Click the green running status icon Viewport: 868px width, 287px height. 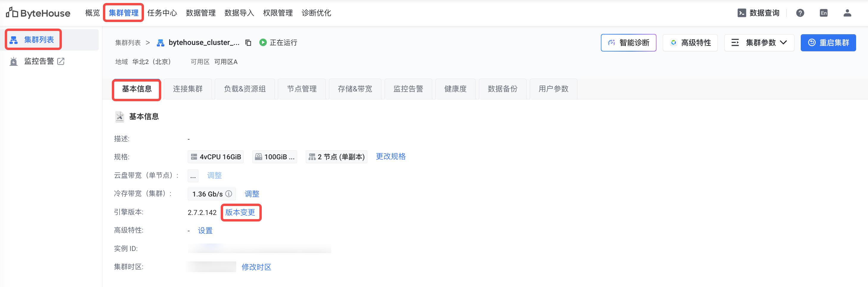263,43
